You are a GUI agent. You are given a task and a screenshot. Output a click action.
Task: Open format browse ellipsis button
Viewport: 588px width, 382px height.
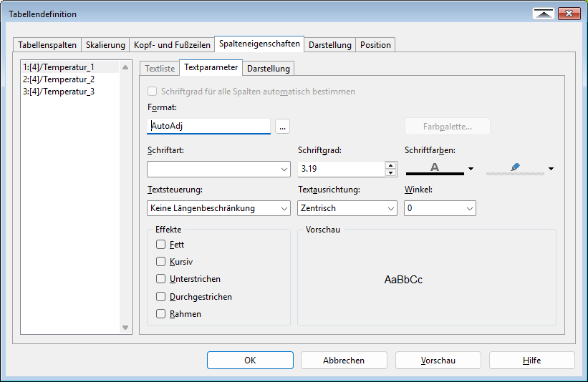click(x=282, y=127)
